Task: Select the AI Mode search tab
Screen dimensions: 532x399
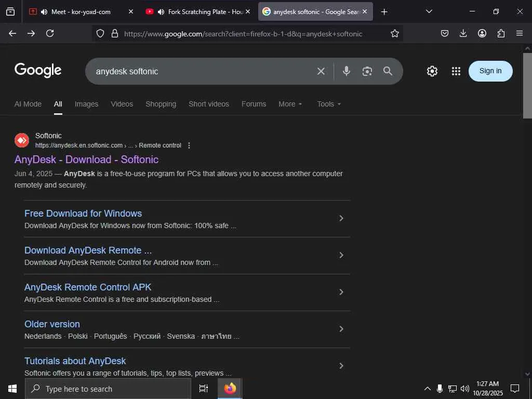Action: click(28, 104)
